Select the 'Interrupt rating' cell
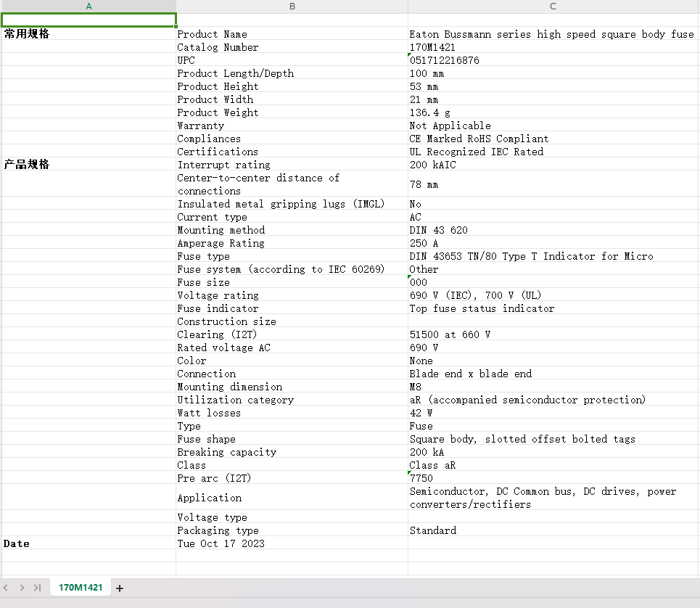Viewport: 700px width, 608px height. (292, 165)
